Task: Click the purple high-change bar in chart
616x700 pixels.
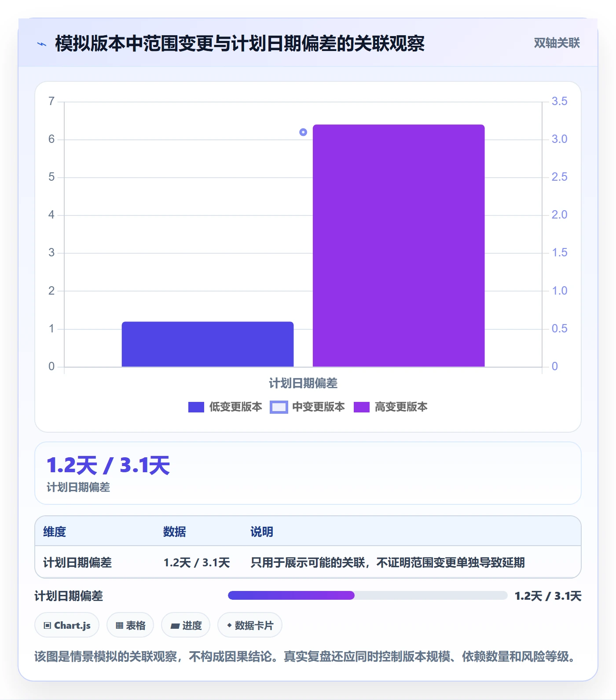Action: [399, 246]
